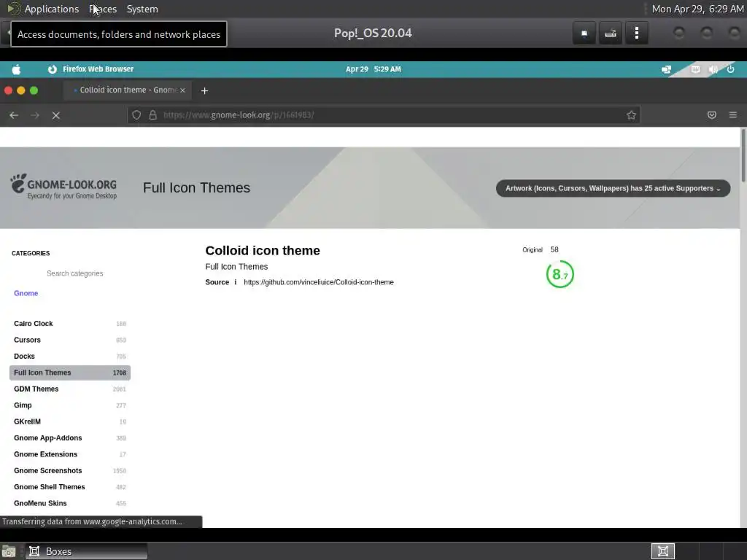The height and width of the screenshot is (560, 747).
Task: Click the 8.7 rating circle
Action: coord(560,274)
